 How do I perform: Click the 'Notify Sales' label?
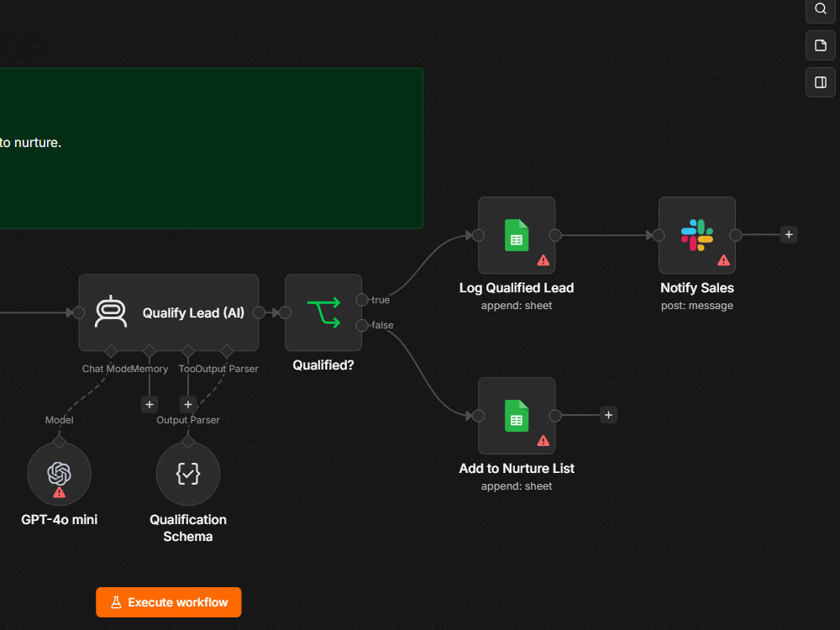click(697, 288)
